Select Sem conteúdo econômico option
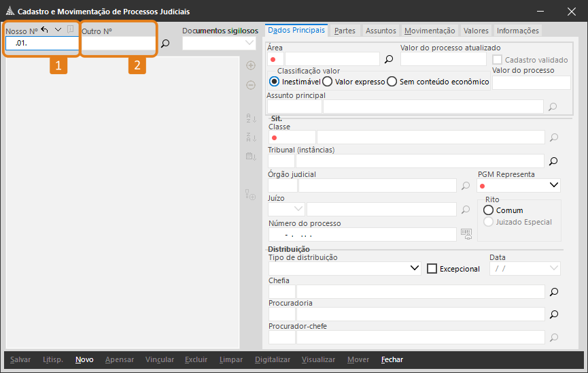The width and height of the screenshot is (588, 373). (x=392, y=82)
